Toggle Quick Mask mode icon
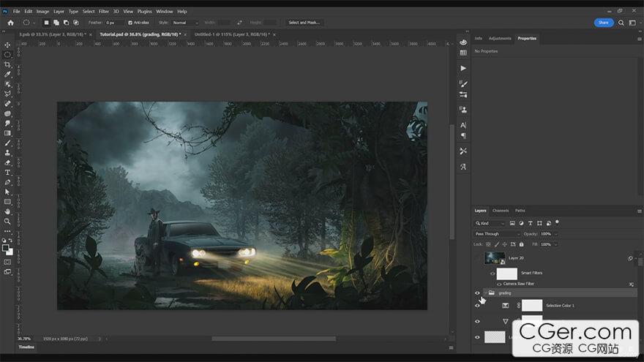Image resolution: width=644 pixels, height=362 pixels. tap(7, 262)
